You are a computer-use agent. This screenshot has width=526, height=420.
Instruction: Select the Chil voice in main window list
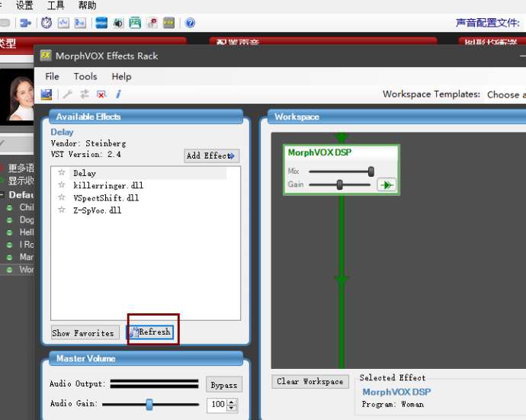click(x=26, y=207)
